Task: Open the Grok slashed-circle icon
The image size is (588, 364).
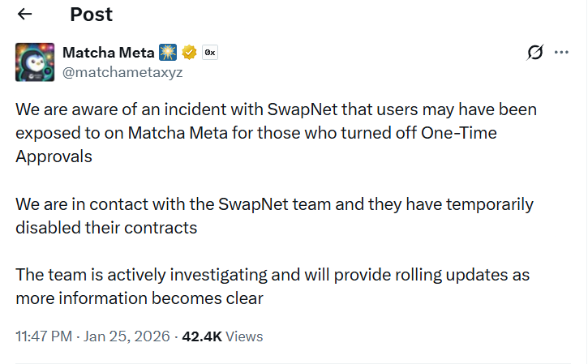Action: [x=534, y=53]
